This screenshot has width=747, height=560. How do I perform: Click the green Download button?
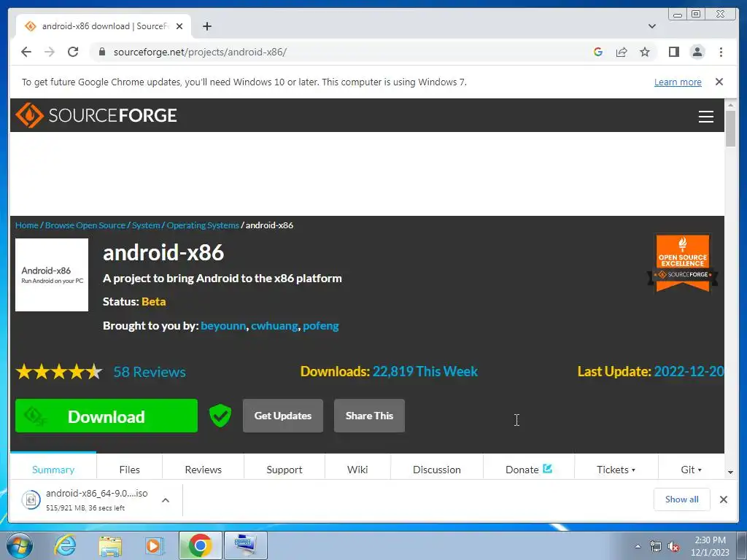coord(107,416)
